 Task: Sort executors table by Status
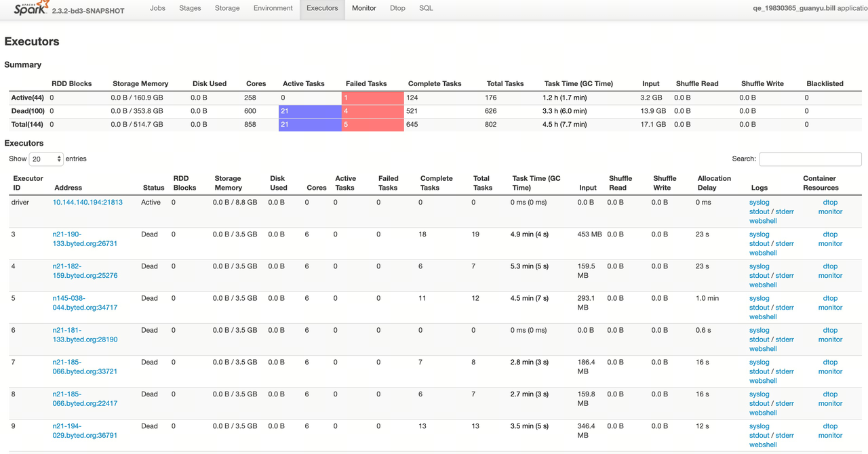154,188
